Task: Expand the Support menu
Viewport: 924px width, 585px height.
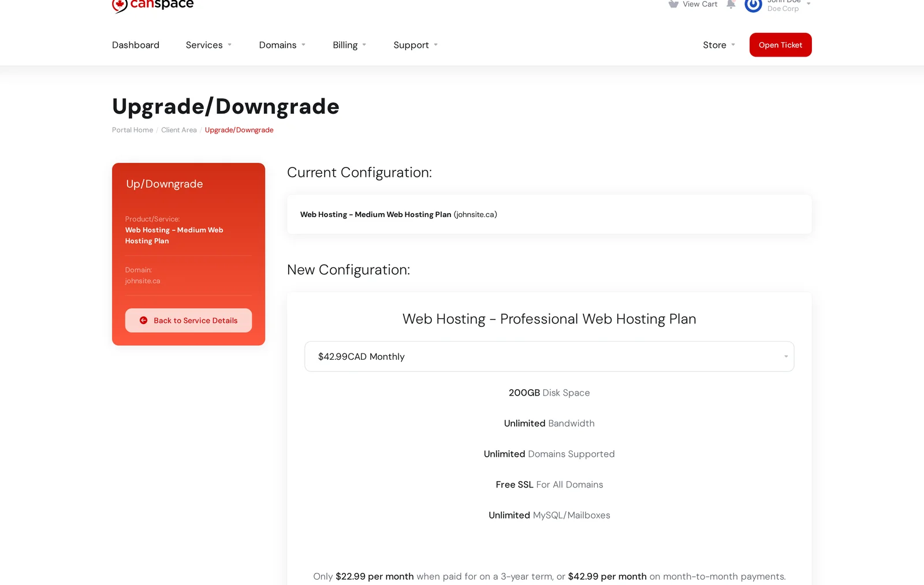Action: coord(416,45)
